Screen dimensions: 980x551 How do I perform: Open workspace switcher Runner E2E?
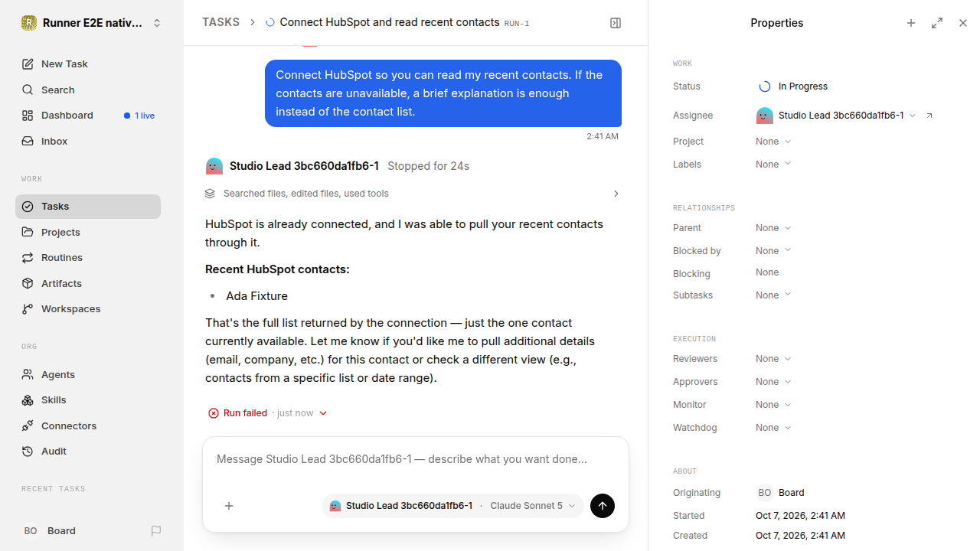92,23
